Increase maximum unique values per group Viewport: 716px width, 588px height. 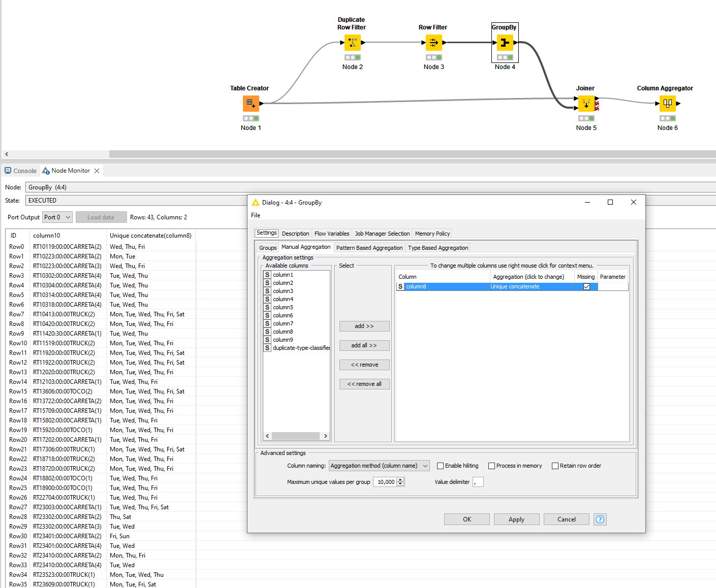click(x=400, y=480)
